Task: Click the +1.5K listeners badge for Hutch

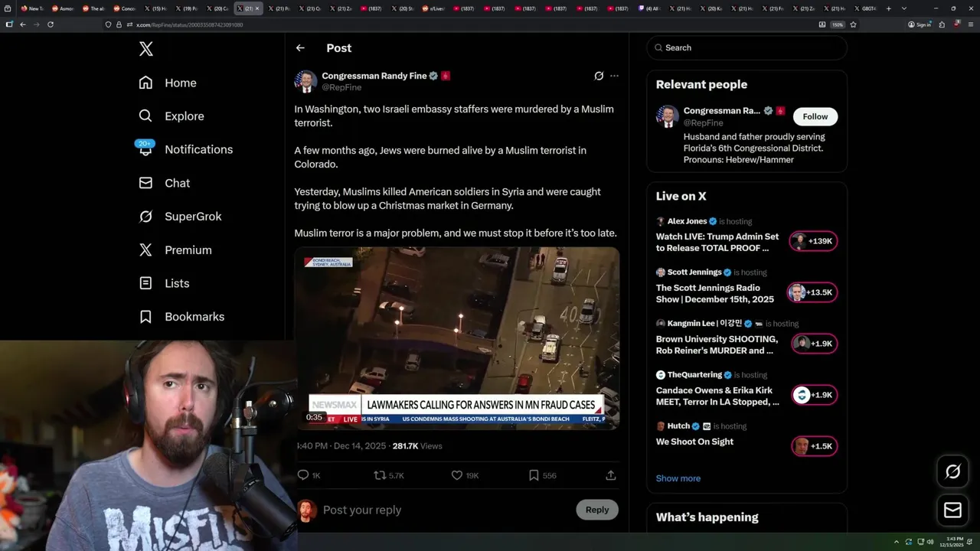Action: (x=814, y=446)
